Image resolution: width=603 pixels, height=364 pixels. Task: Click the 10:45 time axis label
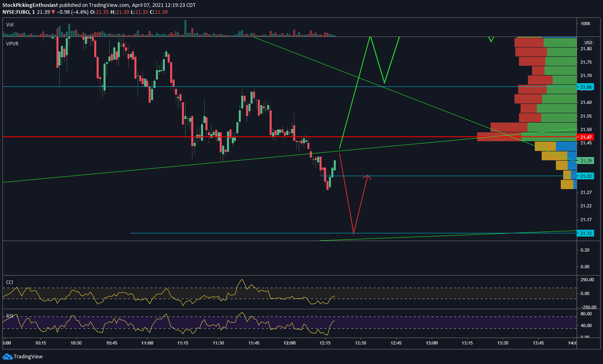[112, 343]
